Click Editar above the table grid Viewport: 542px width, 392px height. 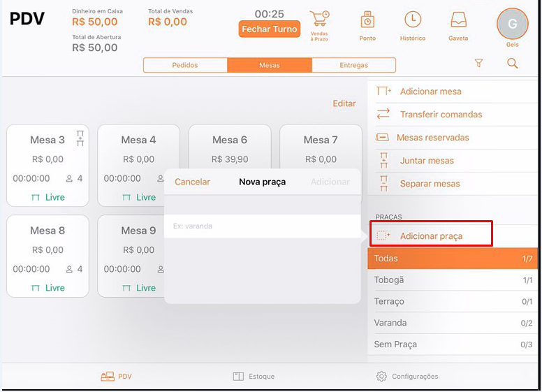pyautogui.click(x=344, y=103)
